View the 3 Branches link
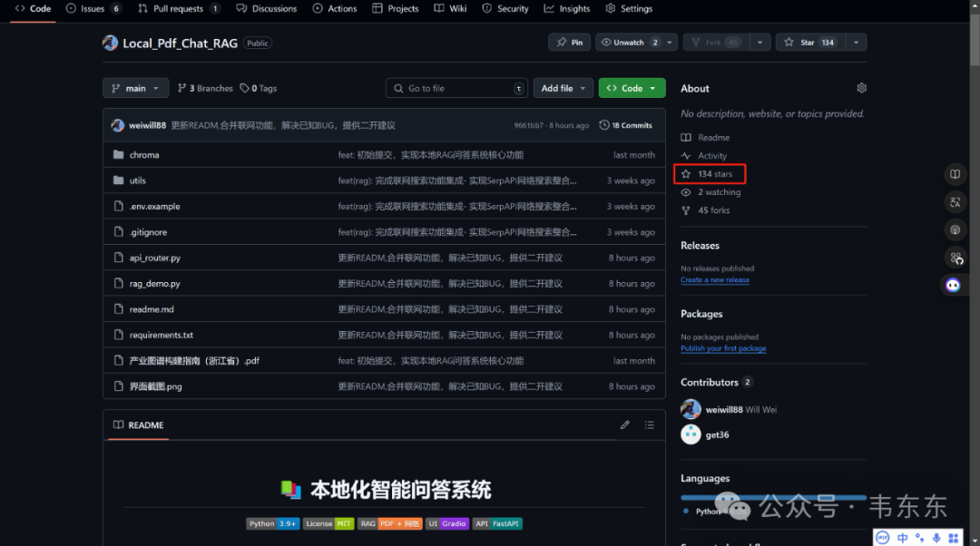 coord(205,88)
